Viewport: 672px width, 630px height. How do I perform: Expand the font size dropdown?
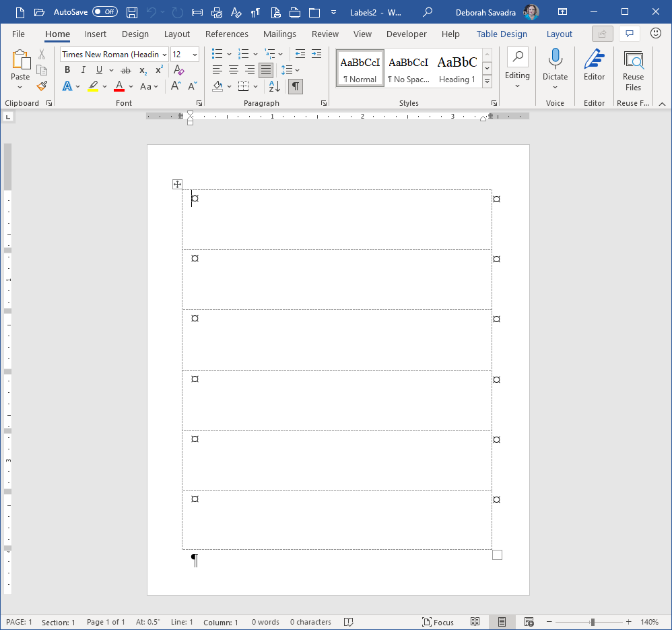[195, 55]
